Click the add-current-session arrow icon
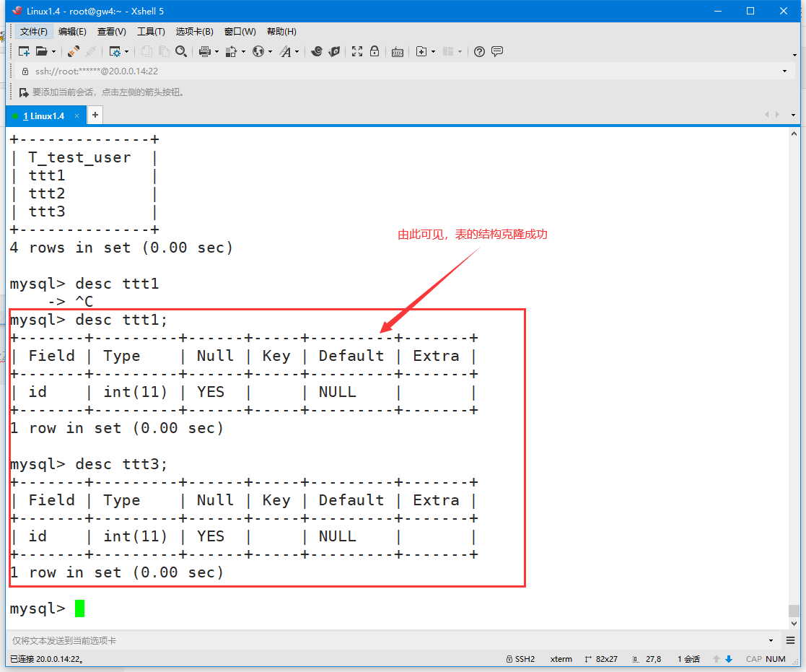Viewport: 806px width, 672px height. click(24, 92)
